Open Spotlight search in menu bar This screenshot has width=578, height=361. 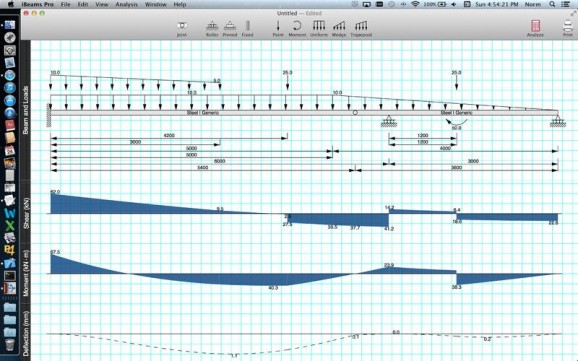point(552,4)
